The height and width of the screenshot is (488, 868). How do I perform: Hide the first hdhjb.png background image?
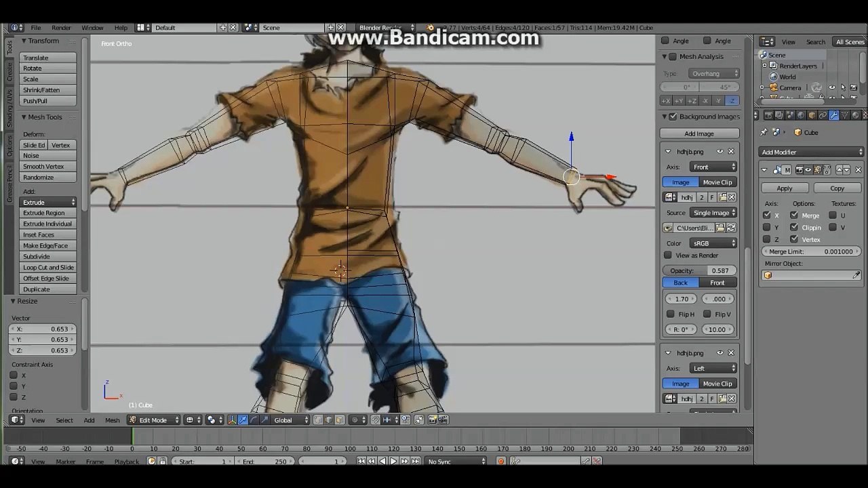(720, 152)
